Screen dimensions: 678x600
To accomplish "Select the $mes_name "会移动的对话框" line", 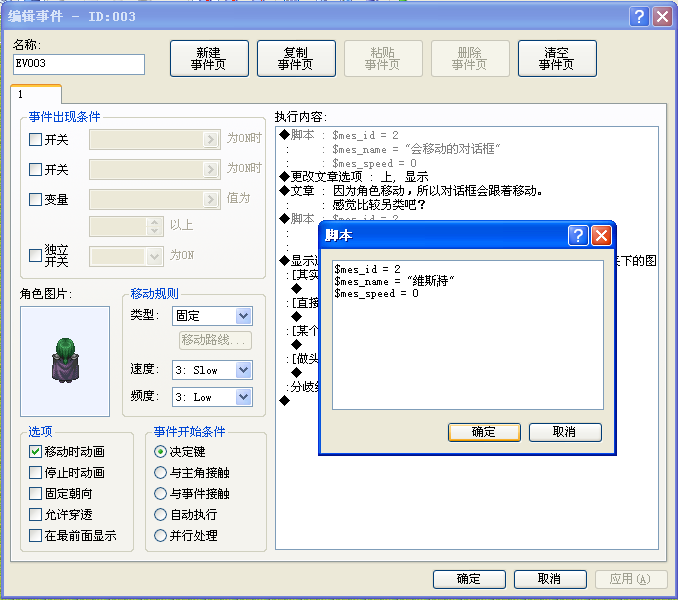I will (x=416, y=149).
